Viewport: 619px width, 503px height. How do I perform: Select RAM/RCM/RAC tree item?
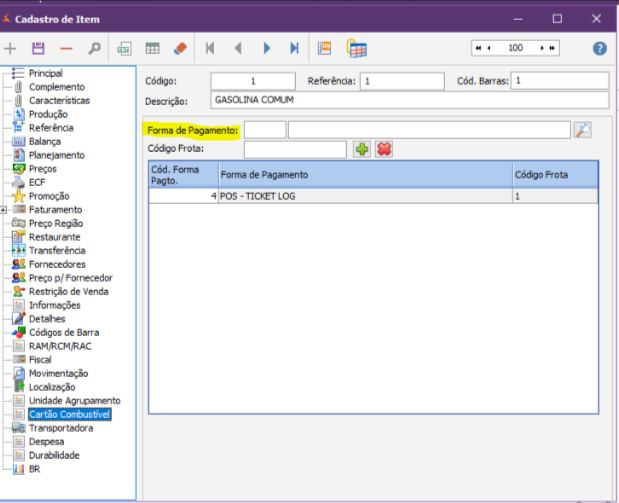[x=60, y=346]
